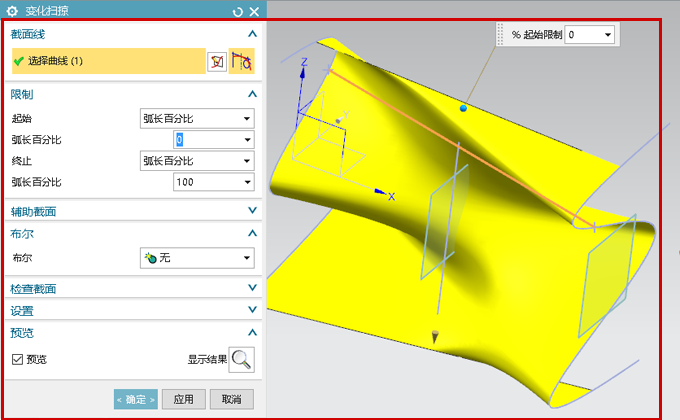This screenshot has height=420, width=680.
Task: Click the reset icon in dialog title bar
Action: click(237, 11)
